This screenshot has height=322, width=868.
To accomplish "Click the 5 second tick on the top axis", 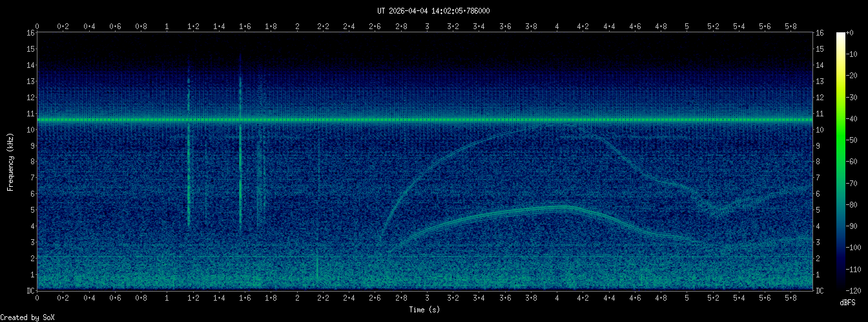I will point(687,27).
